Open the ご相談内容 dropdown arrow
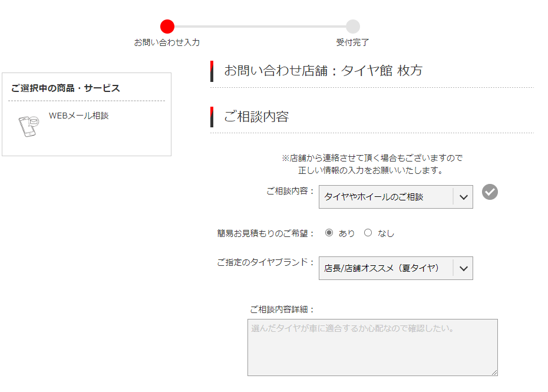 pyautogui.click(x=463, y=197)
